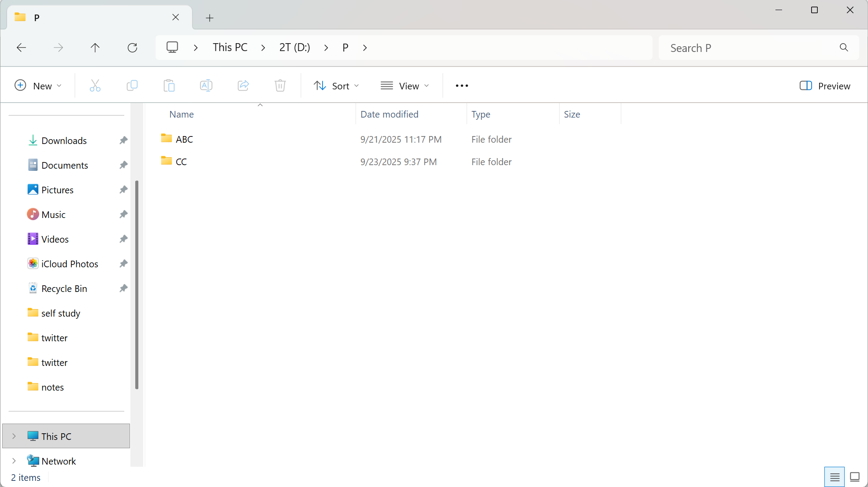The height and width of the screenshot is (487, 868).
Task: Click the Rename icon in toolbar
Action: [206, 85]
